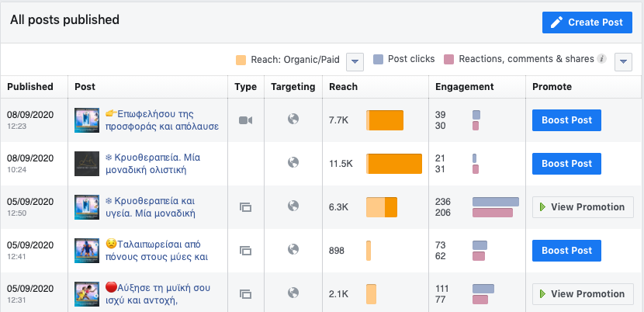644x312 pixels.
Task: Click the info icon beside Reactions, comments & shares
Action: [602, 60]
